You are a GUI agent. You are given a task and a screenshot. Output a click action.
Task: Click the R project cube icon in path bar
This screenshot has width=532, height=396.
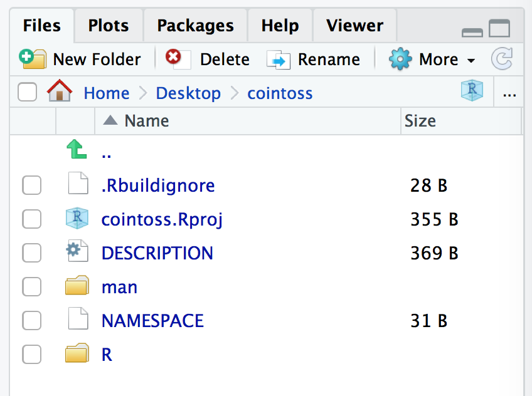click(x=472, y=91)
